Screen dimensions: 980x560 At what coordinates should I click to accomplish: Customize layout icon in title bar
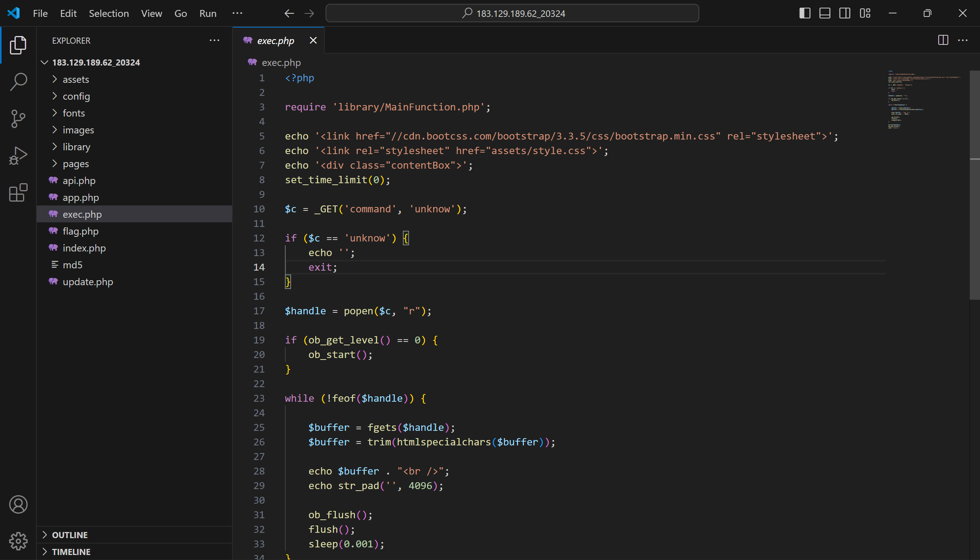click(x=865, y=13)
